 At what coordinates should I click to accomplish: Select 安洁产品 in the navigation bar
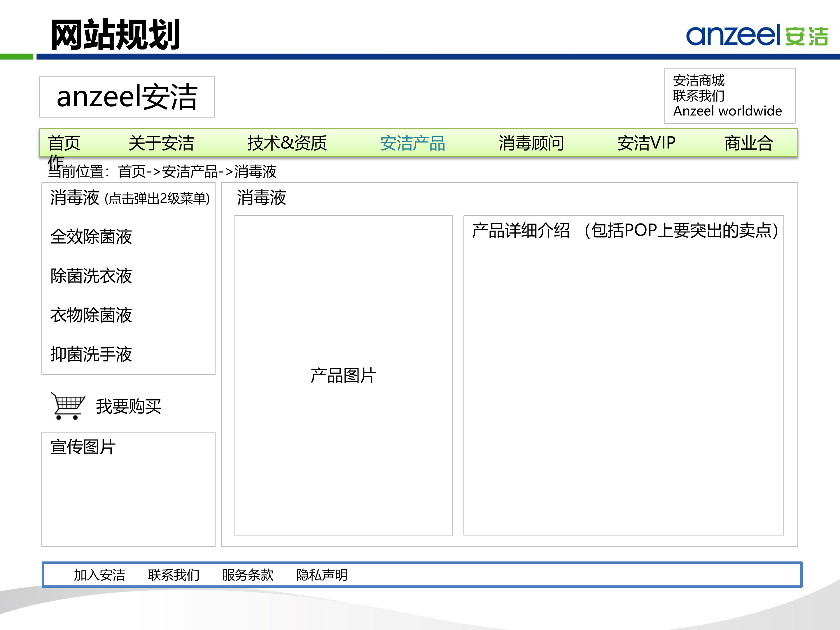412,143
